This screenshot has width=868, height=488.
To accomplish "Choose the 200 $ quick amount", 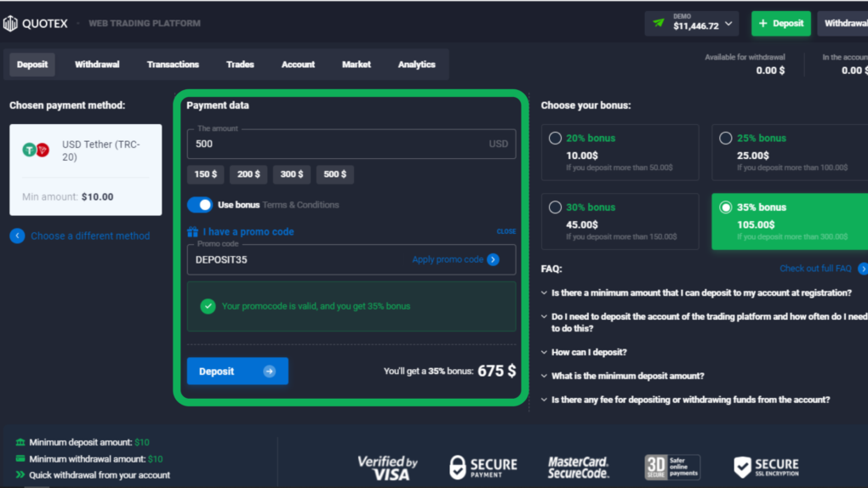I will point(248,174).
